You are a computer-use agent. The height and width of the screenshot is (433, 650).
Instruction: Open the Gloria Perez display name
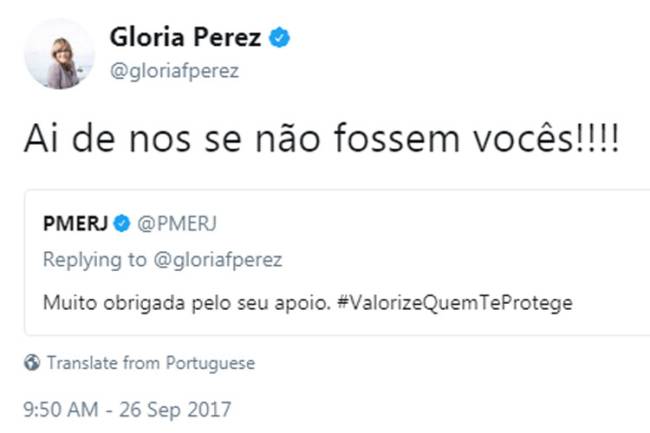click(185, 40)
